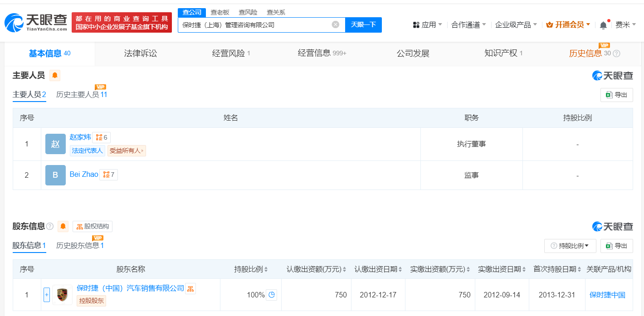Open the 保时捷中国 related product link
Image resolution: width=644 pixels, height=316 pixels.
click(607, 295)
